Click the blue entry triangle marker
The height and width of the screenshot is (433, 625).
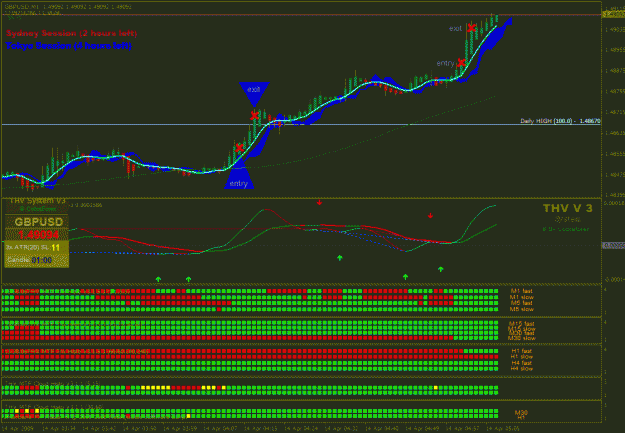[239, 173]
